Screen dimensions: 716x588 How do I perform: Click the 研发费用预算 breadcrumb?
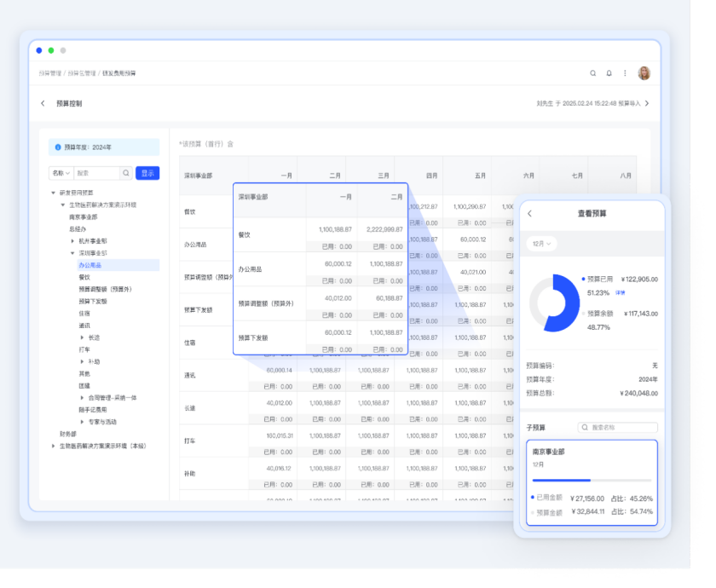[x=119, y=73]
